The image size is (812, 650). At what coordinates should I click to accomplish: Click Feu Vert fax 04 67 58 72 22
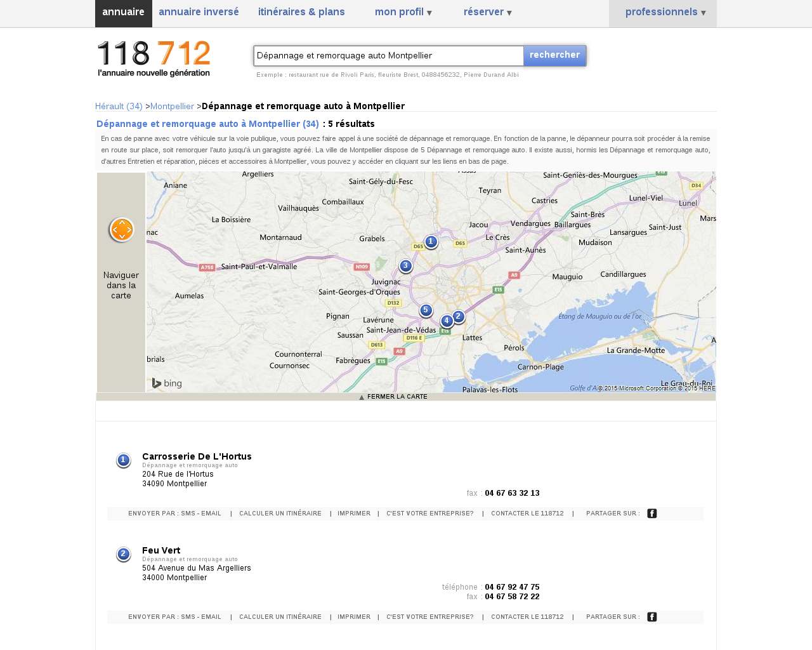pos(512,597)
